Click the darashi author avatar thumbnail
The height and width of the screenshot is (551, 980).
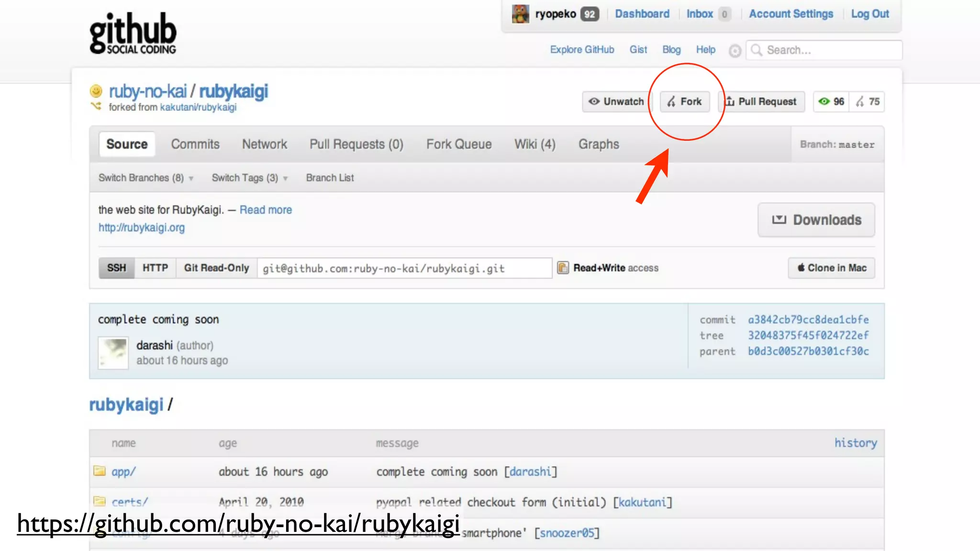113,353
